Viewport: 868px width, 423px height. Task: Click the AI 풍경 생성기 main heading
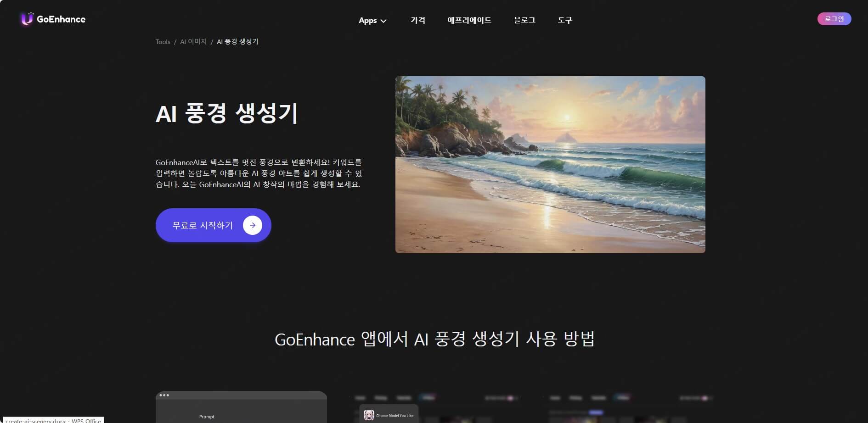pyautogui.click(x=227, y=113)
